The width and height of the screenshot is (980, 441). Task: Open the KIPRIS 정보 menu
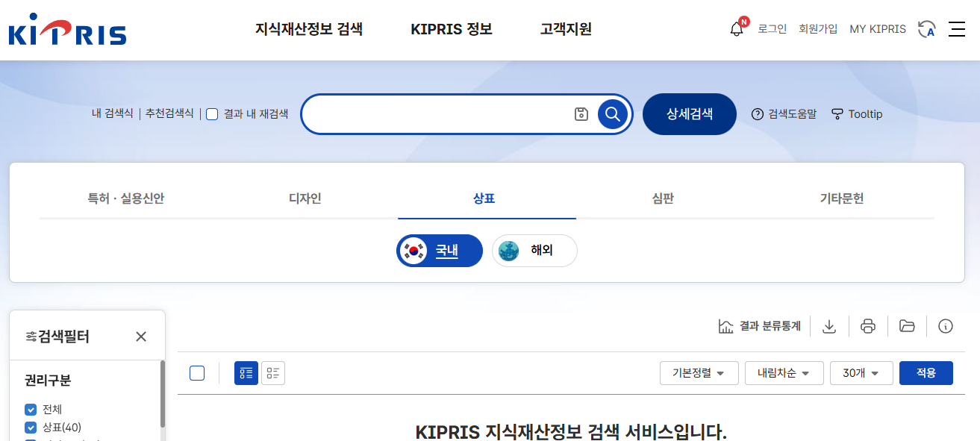pyautogui.click(x=452, y=30)
